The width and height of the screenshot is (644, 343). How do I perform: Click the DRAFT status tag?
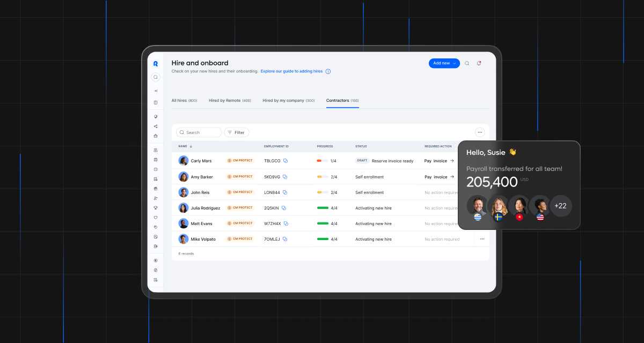362,161
